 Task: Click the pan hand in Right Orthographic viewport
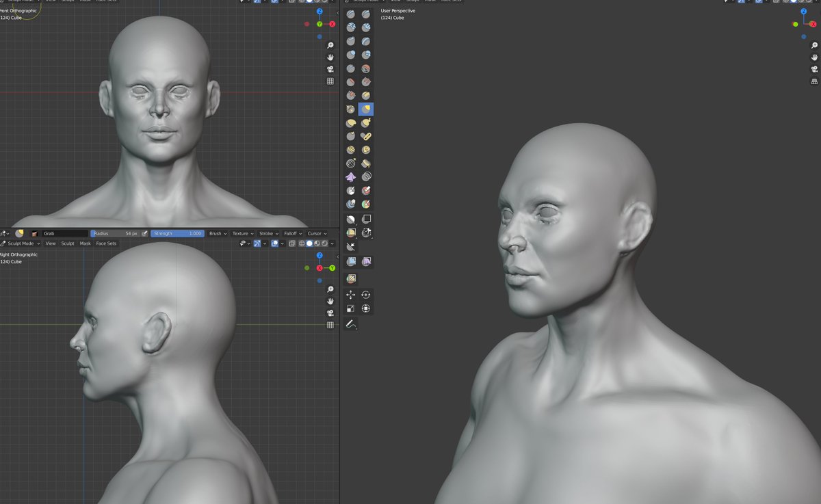tap(330, 301)
